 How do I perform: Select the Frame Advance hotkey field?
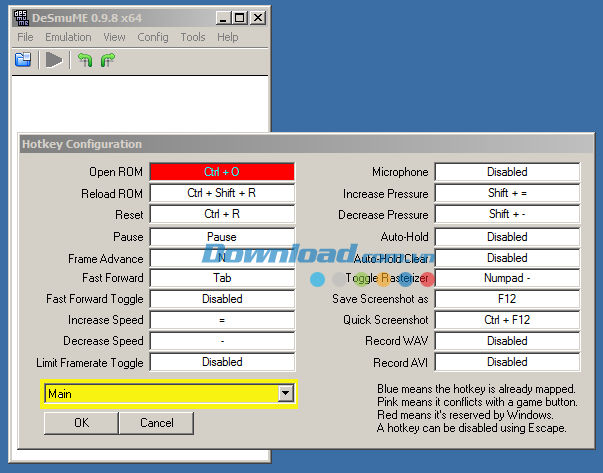(222, 258)
